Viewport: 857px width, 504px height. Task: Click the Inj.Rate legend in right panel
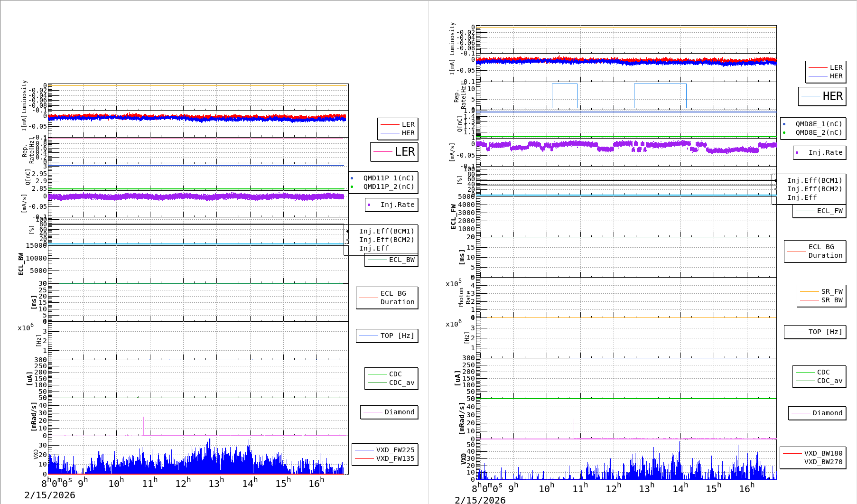[825, 152]
